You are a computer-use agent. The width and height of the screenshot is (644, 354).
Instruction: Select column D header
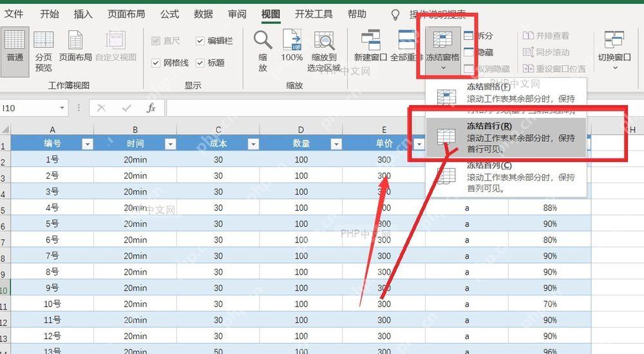(x=301, y=130)
